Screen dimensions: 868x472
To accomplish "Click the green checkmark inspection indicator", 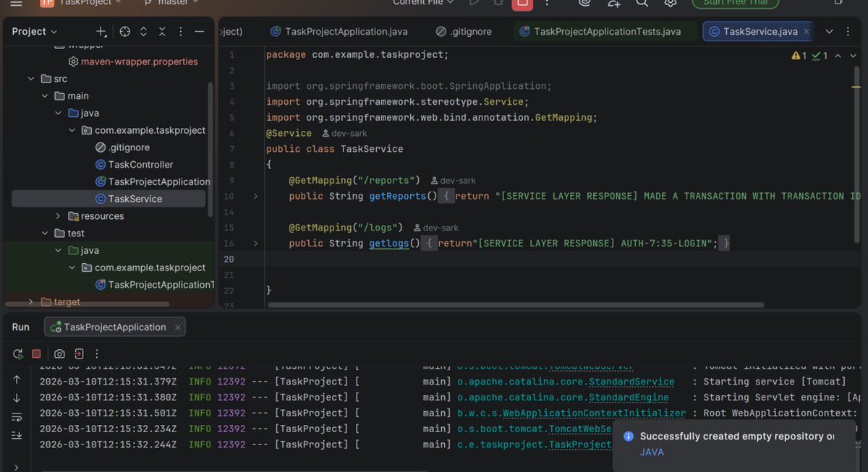I will (820, 56).
